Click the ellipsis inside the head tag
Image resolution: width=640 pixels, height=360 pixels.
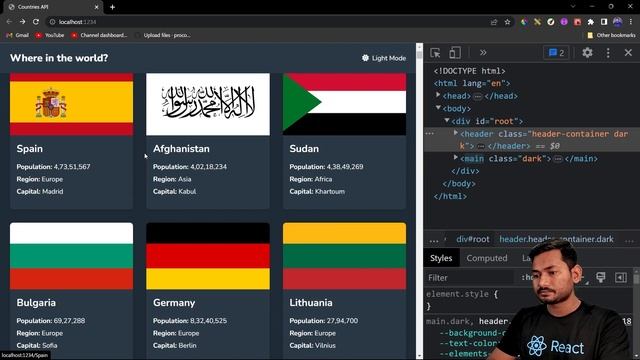click(478, 96)
